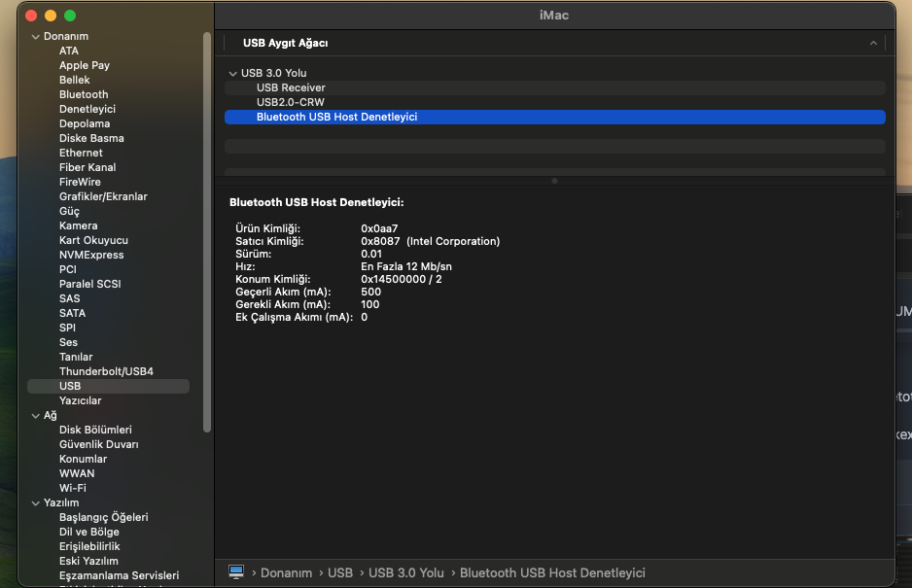Screen dimensions: 912x588
Task: Click USB 3.0 Yolu in path bar
Action: (x=405, y=572)
